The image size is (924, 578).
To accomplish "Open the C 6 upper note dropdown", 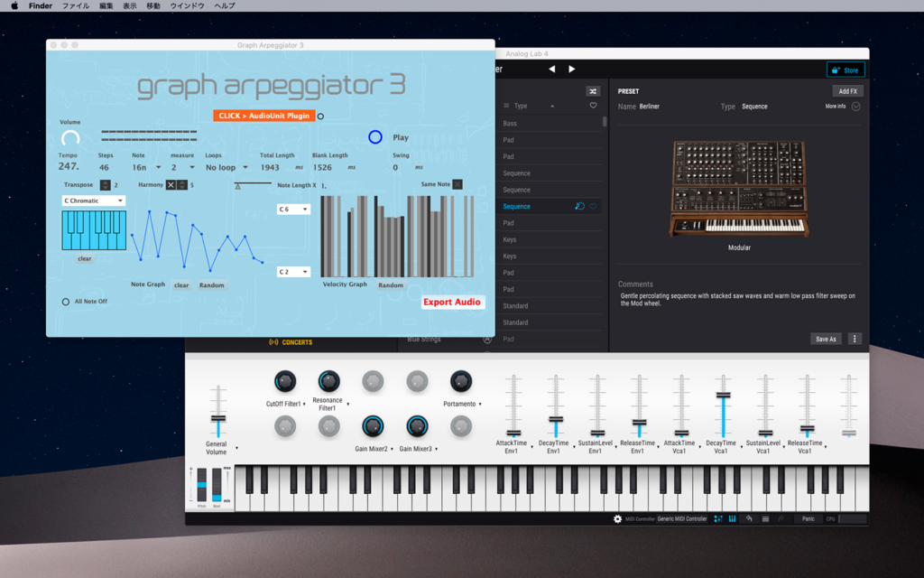I will (293, 210).
